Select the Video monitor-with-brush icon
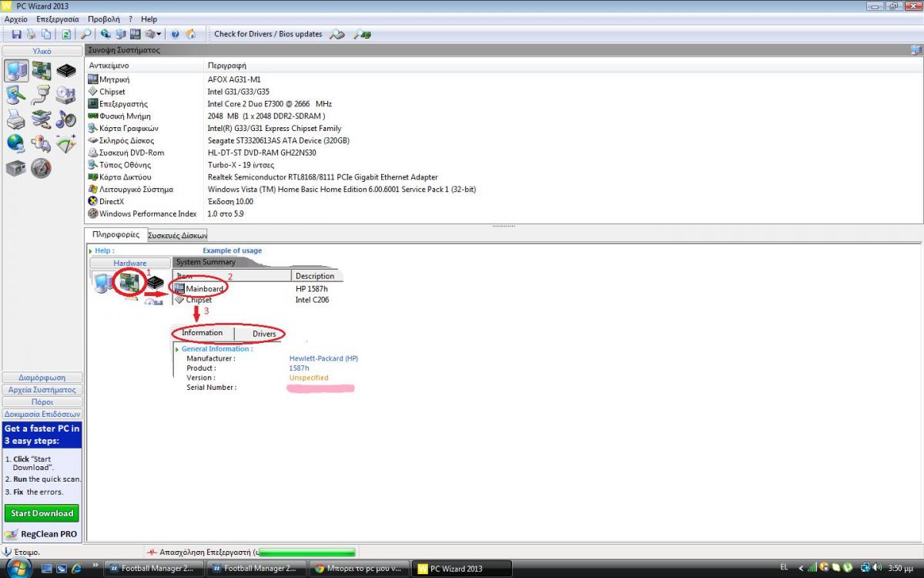 click(17, 95)
